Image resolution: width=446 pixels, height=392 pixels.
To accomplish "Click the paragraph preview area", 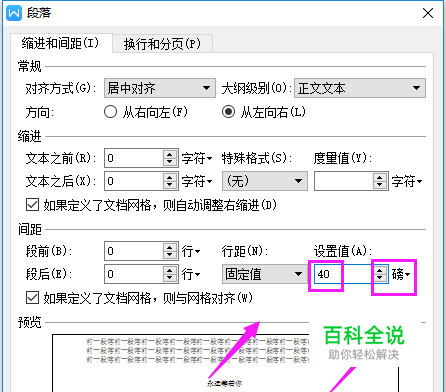I will point(225,363).
